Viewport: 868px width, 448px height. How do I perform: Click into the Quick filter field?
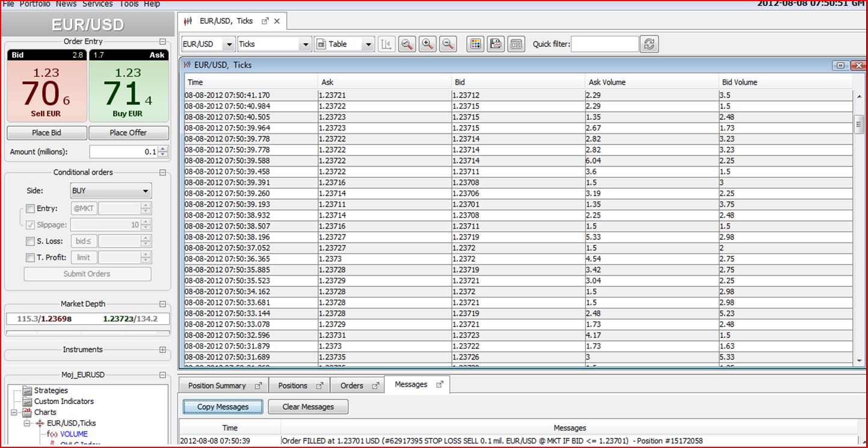click(605, 44)
